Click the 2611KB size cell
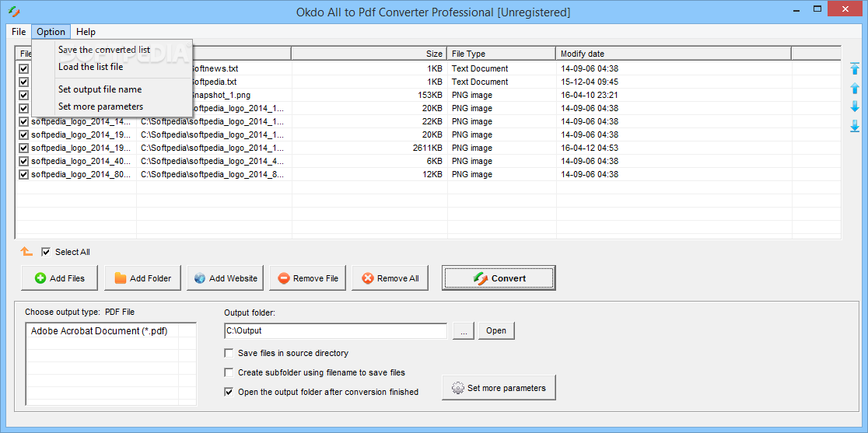868x433 pixels. 427,148
